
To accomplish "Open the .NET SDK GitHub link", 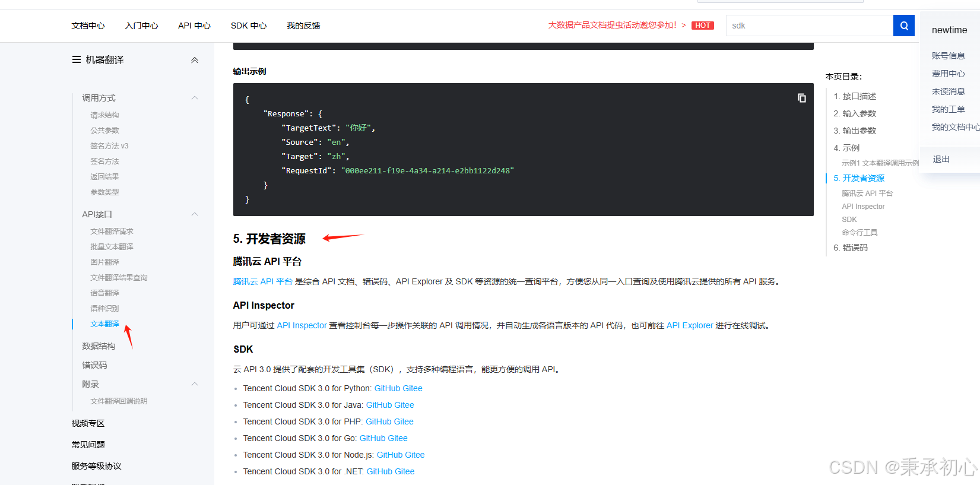I will tap(379, 471).
